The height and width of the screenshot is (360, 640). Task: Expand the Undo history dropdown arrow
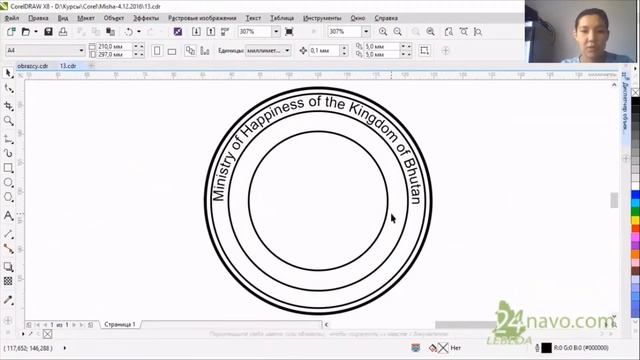139,31
